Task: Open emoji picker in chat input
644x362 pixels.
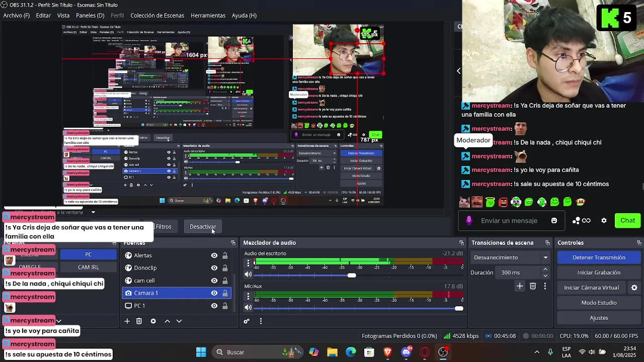Action: tap(554, 221)
